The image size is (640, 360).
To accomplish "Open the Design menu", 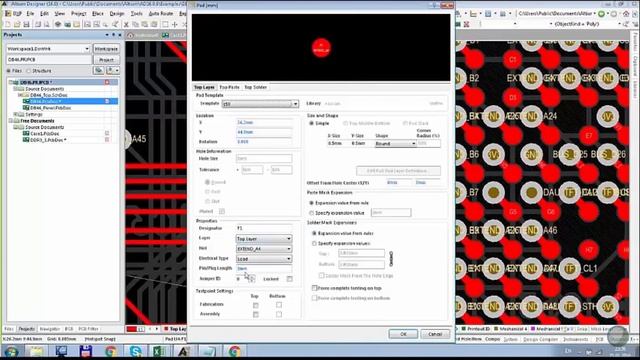I will point(117,13).
